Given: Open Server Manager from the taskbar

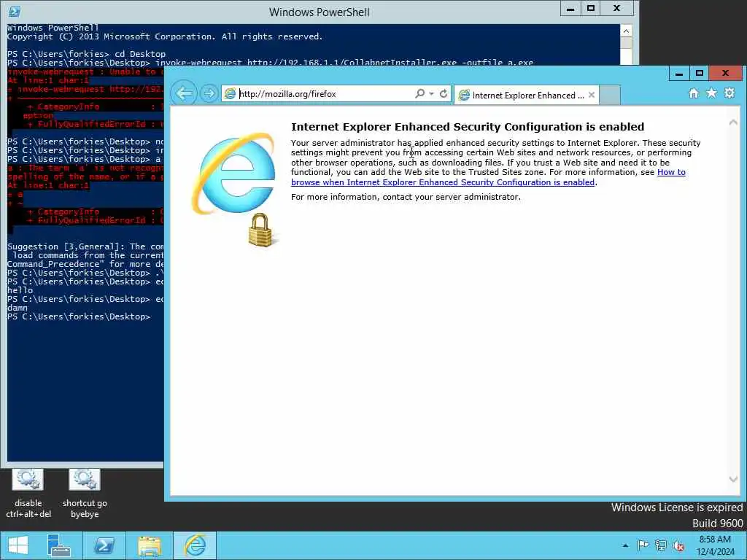Looking at the screenshot, I should pyautogui.click(x=59, y=545).
